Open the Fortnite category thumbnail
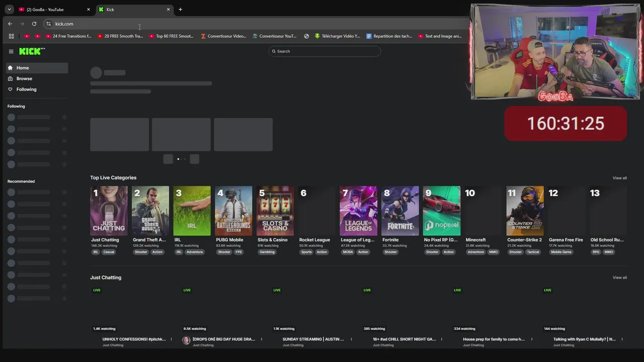Screen dimensions: 644x362 400,211
